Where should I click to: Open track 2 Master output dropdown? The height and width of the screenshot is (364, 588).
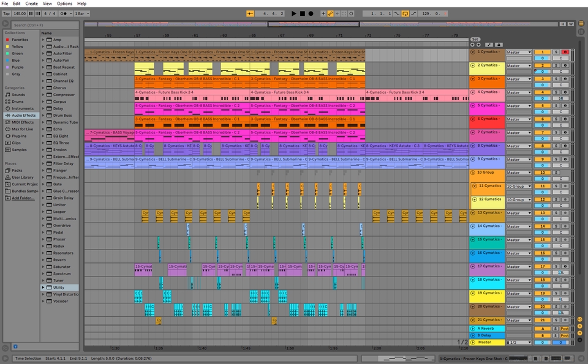click(x=519, y=66)
